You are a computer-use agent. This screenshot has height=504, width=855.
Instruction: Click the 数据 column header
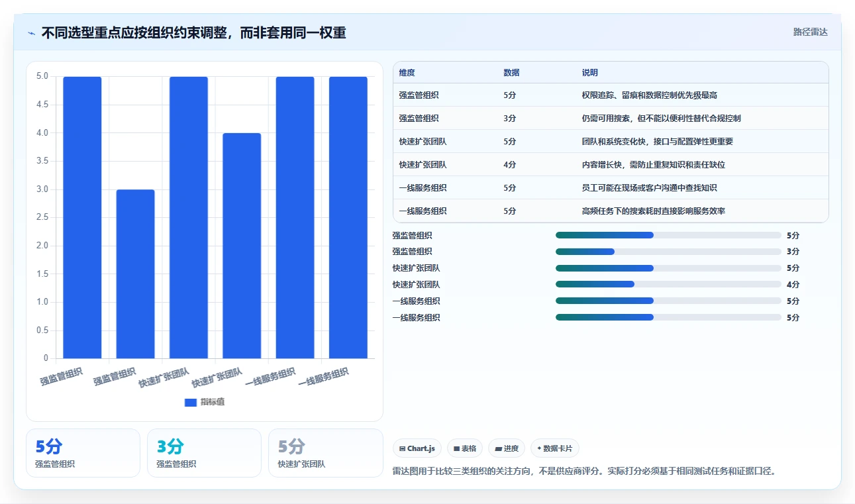tap(511, 73)
